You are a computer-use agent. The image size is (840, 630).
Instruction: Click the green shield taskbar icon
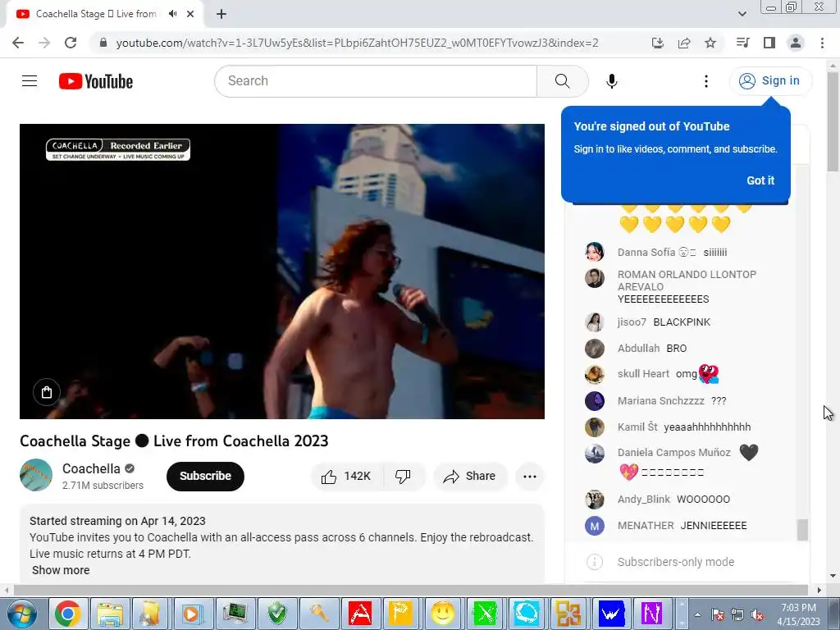tap(276, 614)
